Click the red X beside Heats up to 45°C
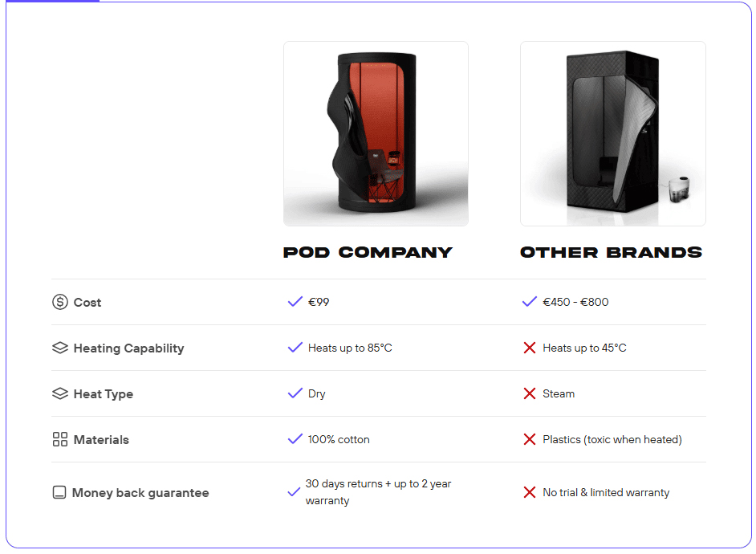 [x=530, y=348]
